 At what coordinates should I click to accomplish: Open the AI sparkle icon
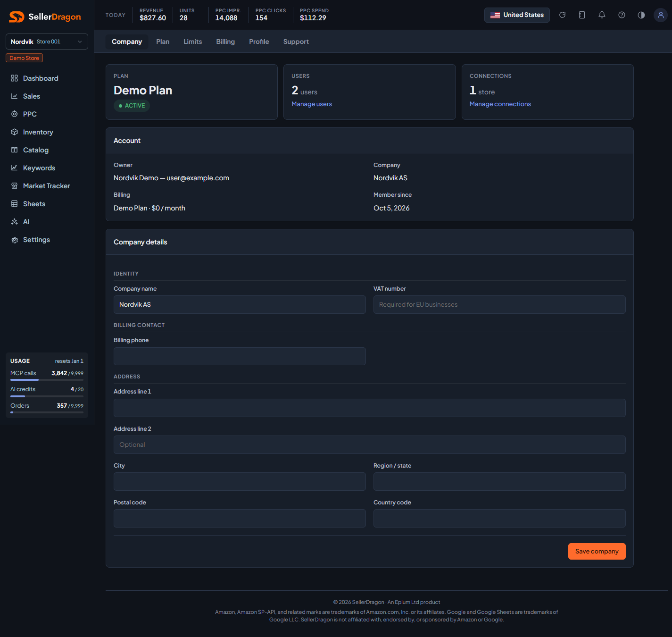pyautogui.click(x=15, y=222)
